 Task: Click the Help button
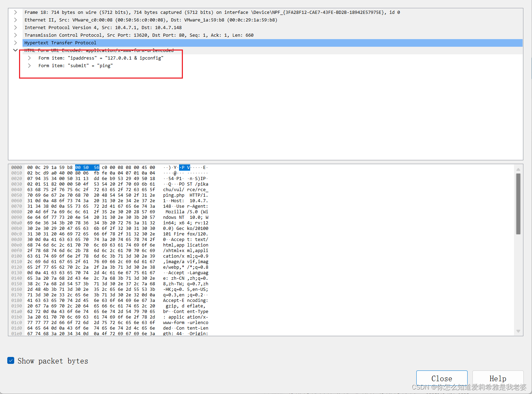click(x=498, y=378)
